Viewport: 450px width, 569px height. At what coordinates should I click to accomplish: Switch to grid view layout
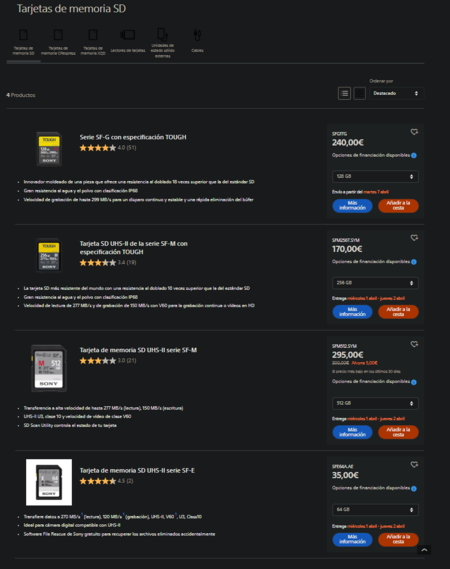(359, 94)
